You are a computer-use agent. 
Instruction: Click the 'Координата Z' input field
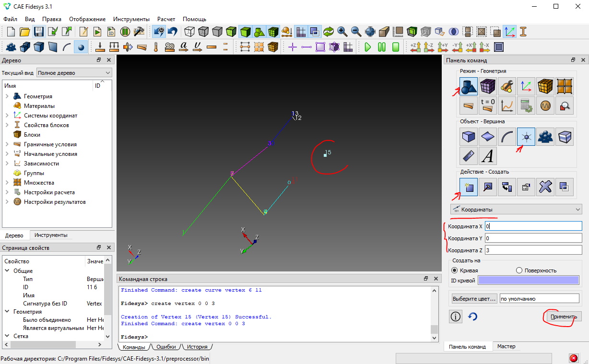pyautogui.click(x=532, y=250)
